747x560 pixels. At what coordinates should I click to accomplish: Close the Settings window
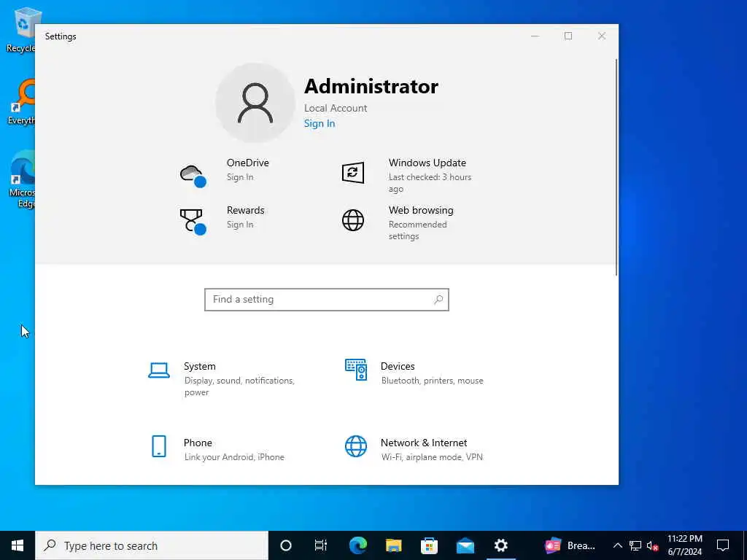(602, 36)
